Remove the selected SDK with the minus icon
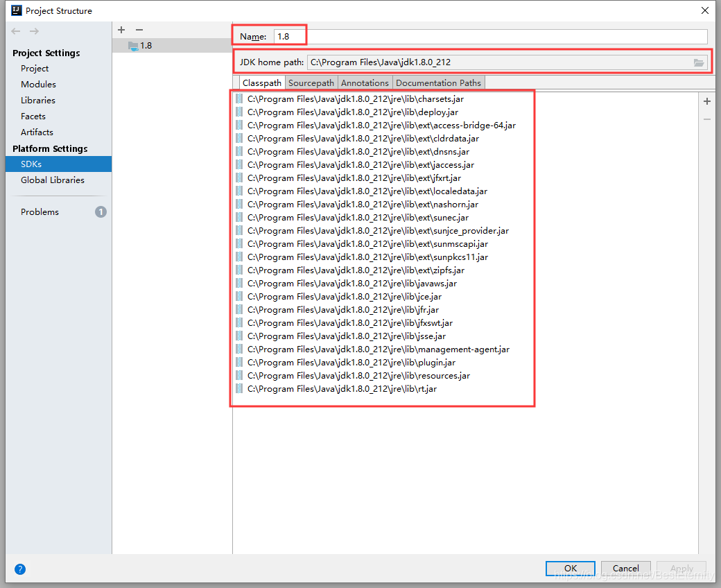Screen dimensions: 721x588 coord(139,30)
